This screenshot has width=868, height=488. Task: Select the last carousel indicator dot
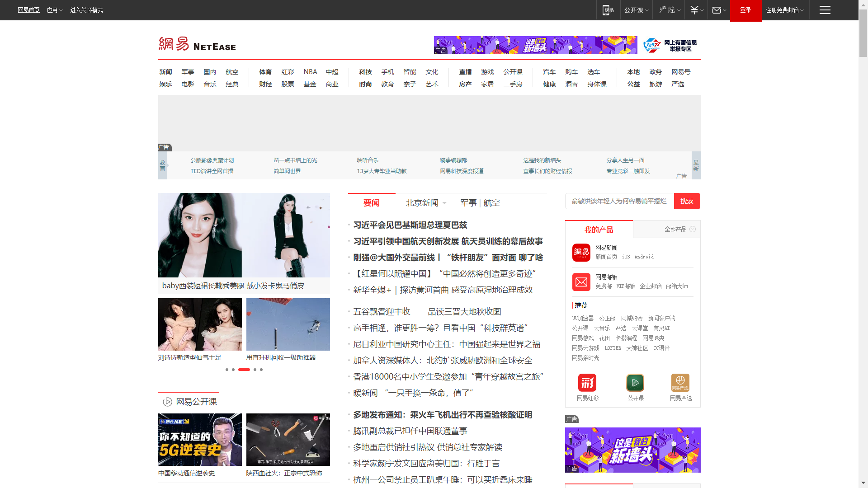click(261, 370)
